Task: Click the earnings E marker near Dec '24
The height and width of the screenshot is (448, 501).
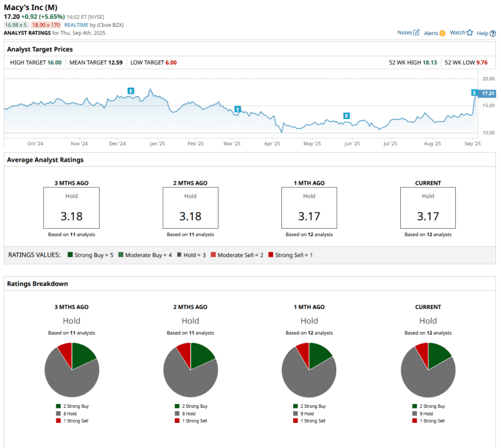Action: click(x=131, y=91)
